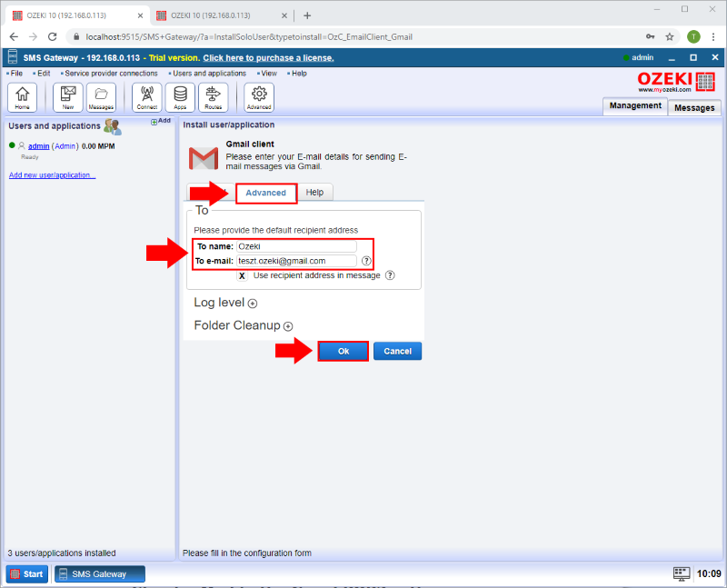Open the Chrome three-dot menu

coord(713,36)
